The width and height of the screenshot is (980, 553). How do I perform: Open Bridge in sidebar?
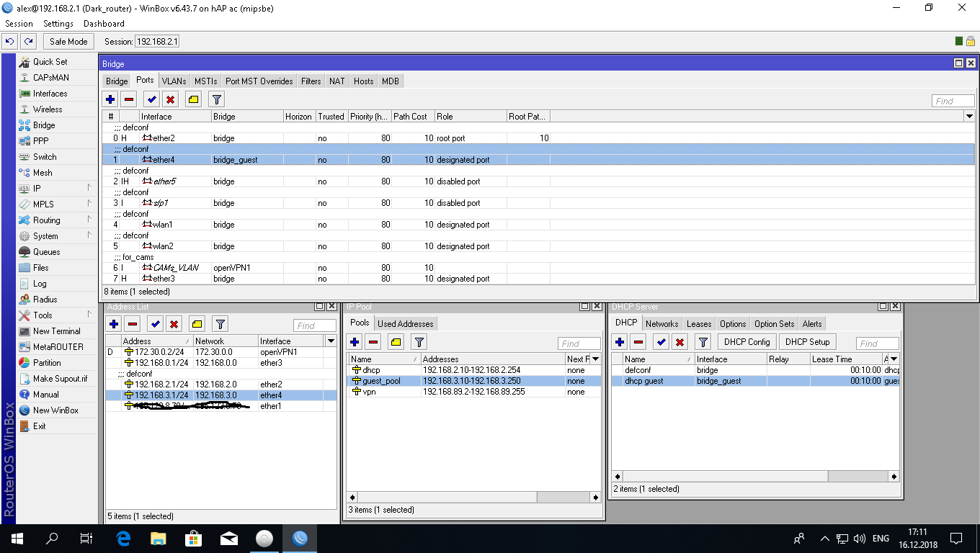pyautogui.click(x=44, y=125)
